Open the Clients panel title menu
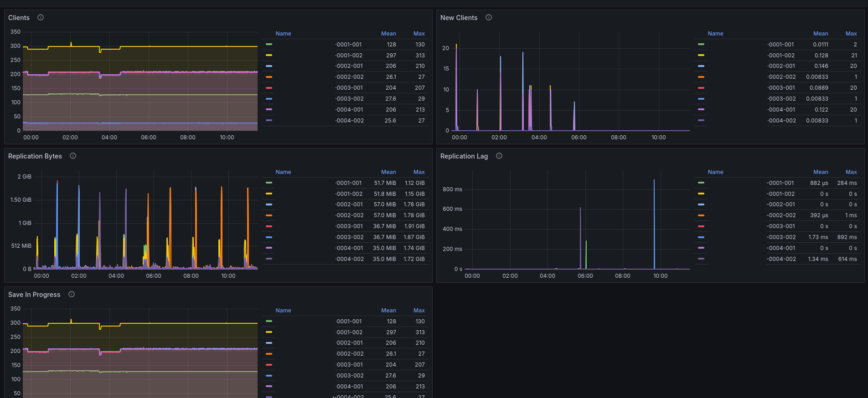Screen dimensions: 868x398 point(19,18)
